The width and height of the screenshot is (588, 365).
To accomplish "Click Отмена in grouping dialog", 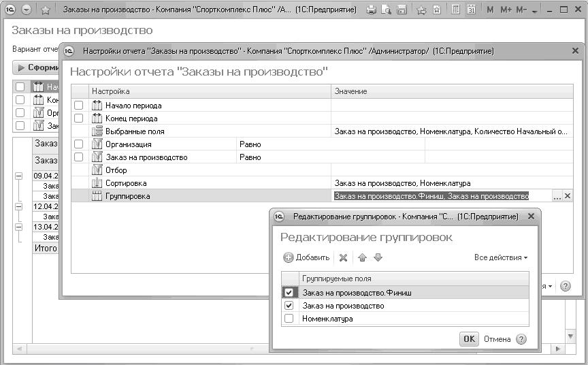I will point(497,339).
